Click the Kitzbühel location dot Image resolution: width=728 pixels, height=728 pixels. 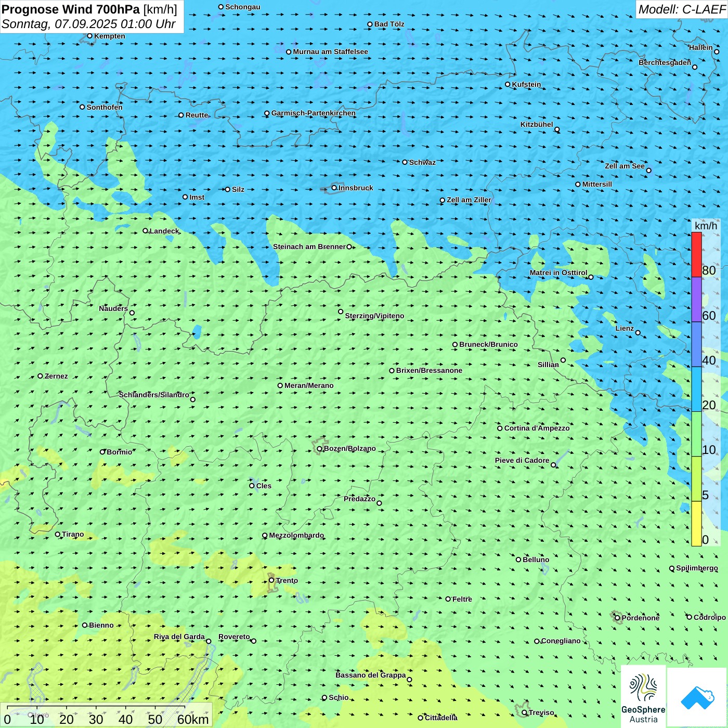[x=557, y=129]
